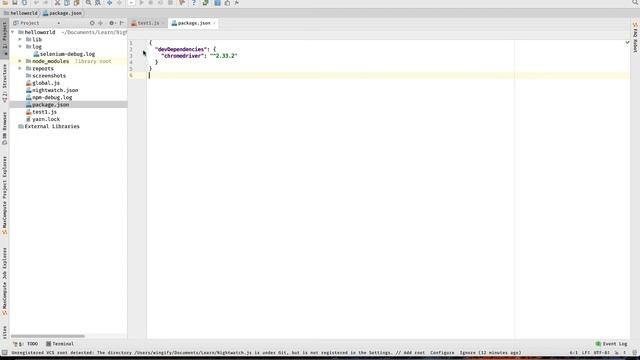Click the Ignore link in status bar
The image size is (640, 360).
468,353
